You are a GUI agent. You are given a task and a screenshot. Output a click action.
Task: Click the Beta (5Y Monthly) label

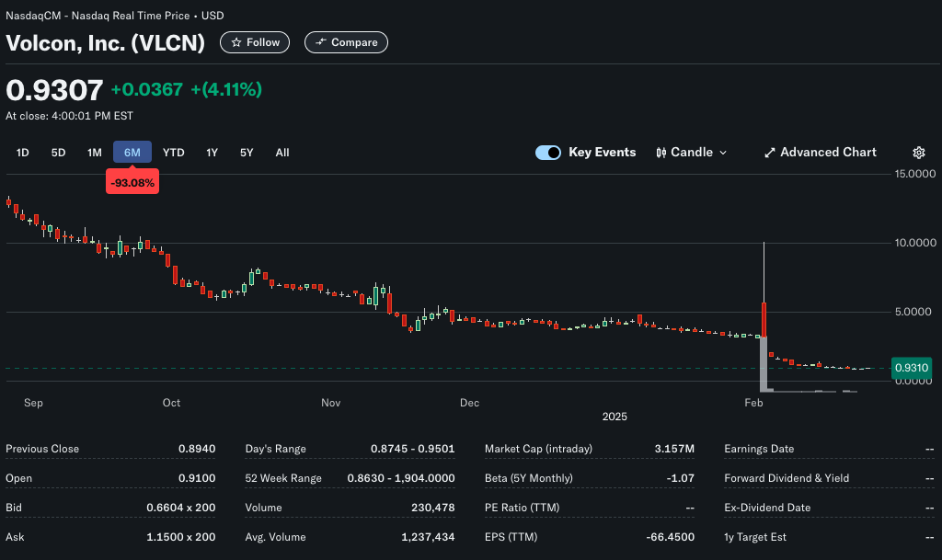pos(529,478)
